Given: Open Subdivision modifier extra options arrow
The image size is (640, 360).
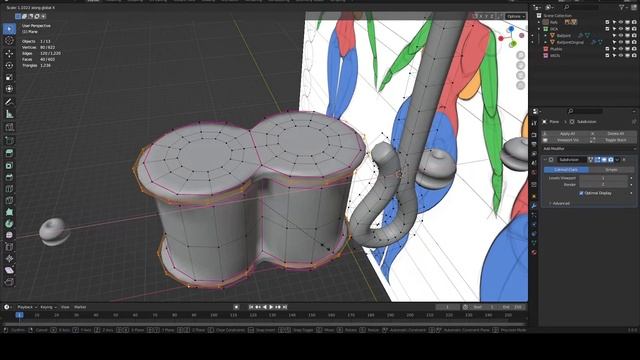Looking at the screenshot, I should click(x=617, y=160).
